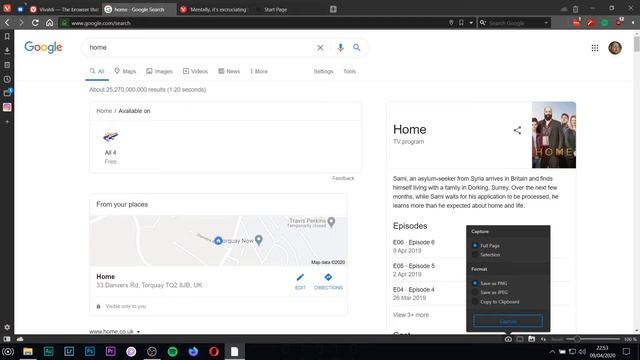Add a new web panel
The height and width of the screenshot is (360, 640).
coord(7,122)
